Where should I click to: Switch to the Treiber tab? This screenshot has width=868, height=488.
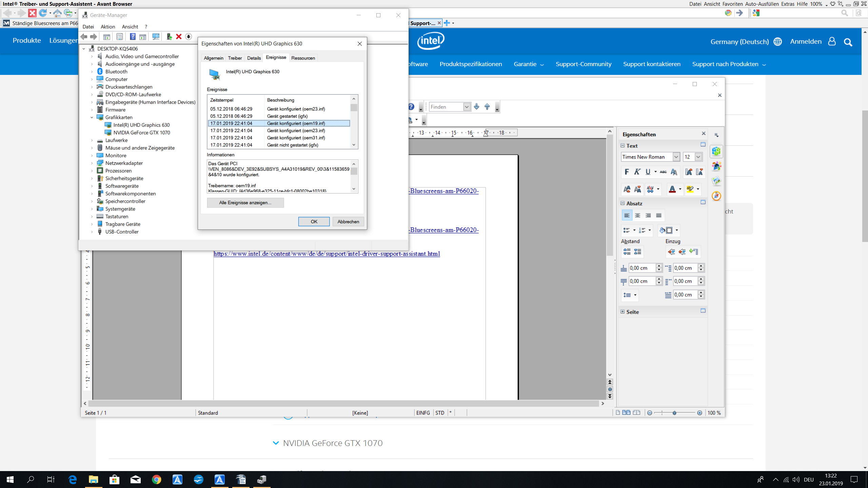point(235,58)
